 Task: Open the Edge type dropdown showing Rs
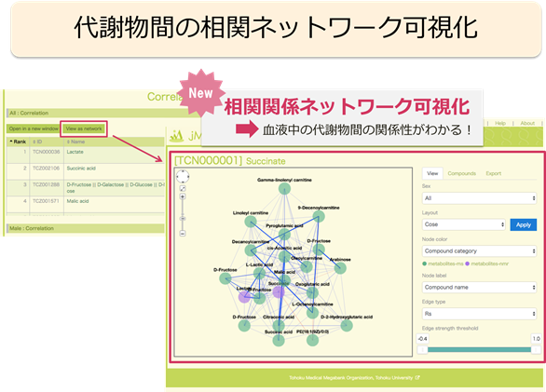point(479,314)
